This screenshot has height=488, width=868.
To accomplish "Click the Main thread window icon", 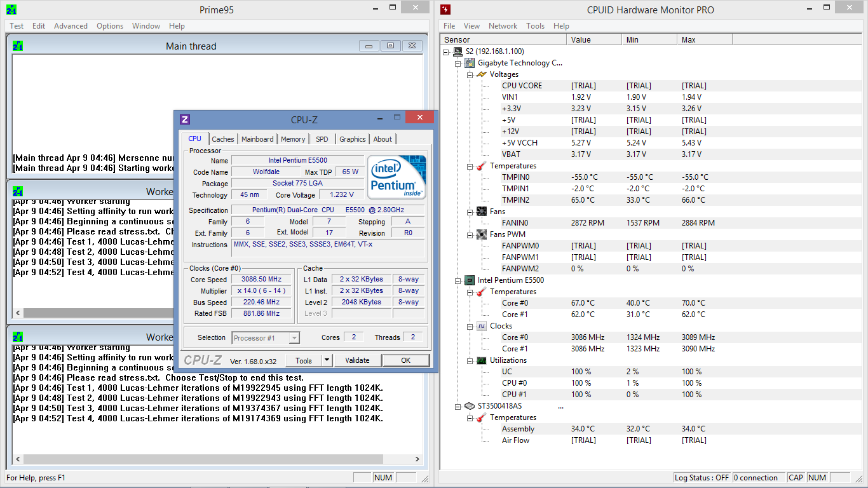I will tap(18, 46).
